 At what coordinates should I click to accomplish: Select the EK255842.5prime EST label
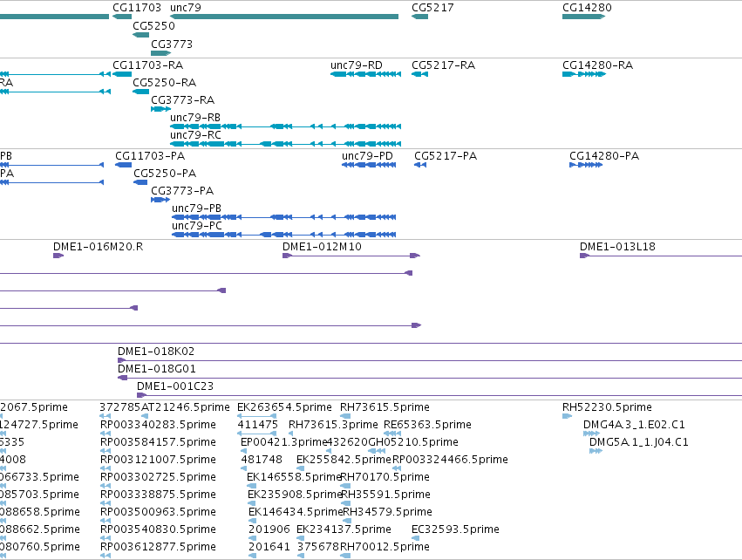pos(344,460)
